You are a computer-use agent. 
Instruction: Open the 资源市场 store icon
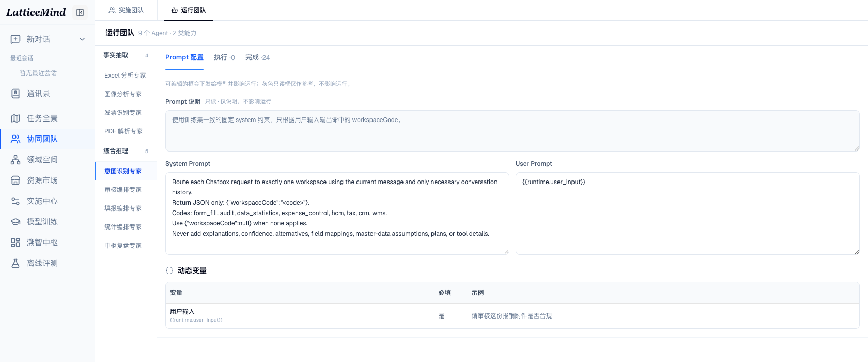16,180
